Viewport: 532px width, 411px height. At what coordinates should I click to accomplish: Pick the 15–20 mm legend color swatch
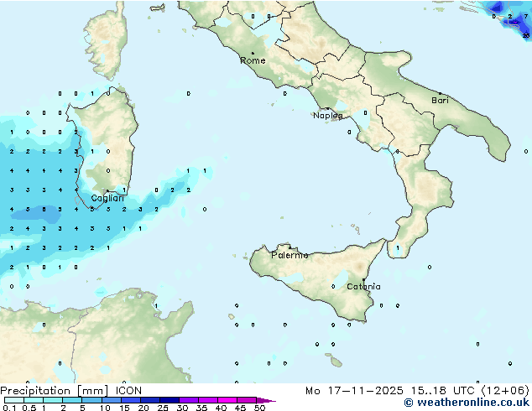(131, 400)
